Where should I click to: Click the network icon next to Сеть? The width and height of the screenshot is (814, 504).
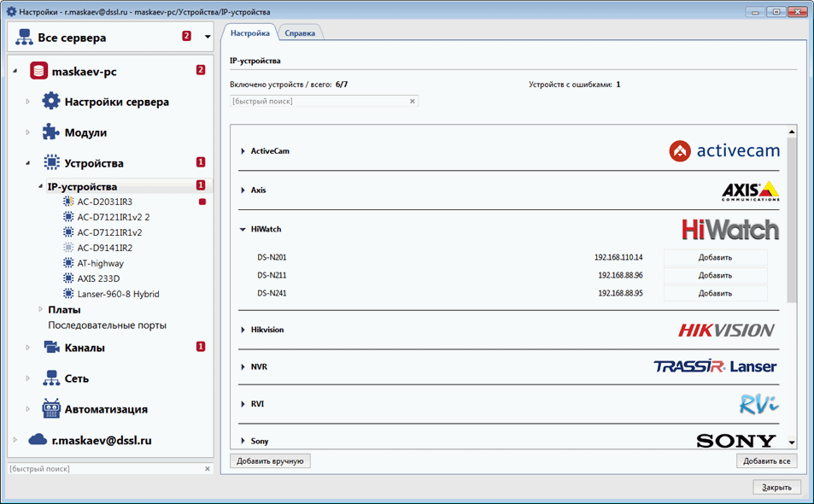[x=51, y=378]
